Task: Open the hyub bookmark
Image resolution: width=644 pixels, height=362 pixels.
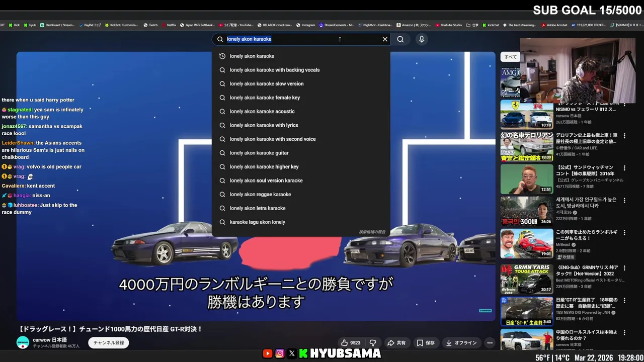Action: click(x=30, y=25)
